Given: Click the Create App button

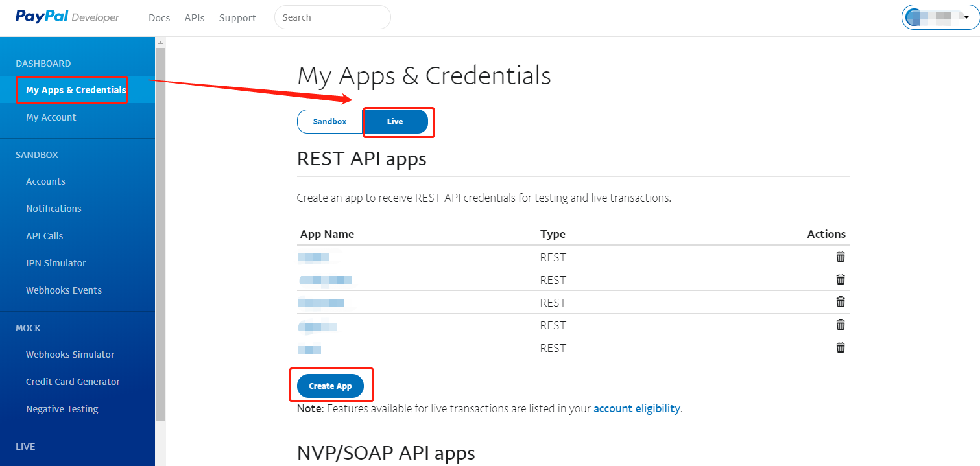Looking at the screenshot, I should point(330,386).
